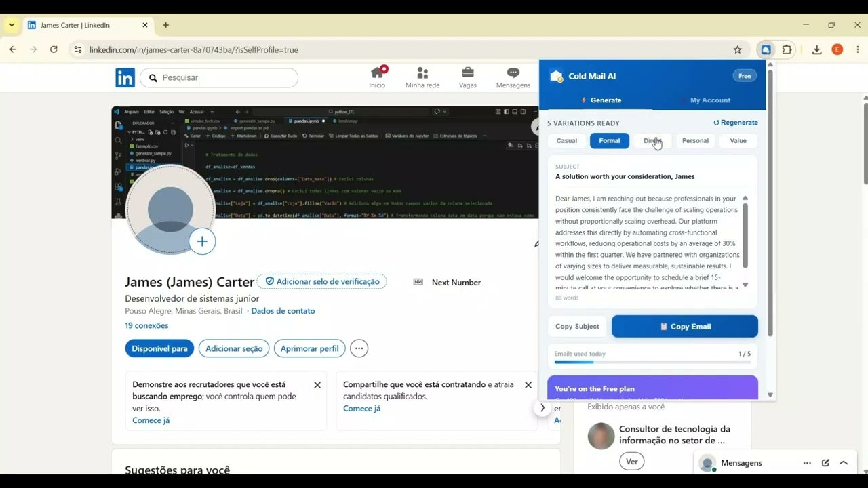Viewport: 868px width, 488px height.
Task: Switch to the Generate tab
Action: click(x=601, y=100)
